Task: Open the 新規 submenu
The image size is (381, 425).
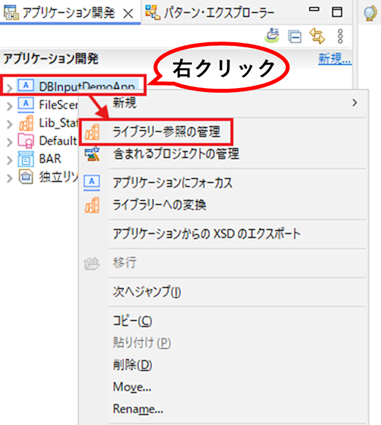Action: (223, 103)
